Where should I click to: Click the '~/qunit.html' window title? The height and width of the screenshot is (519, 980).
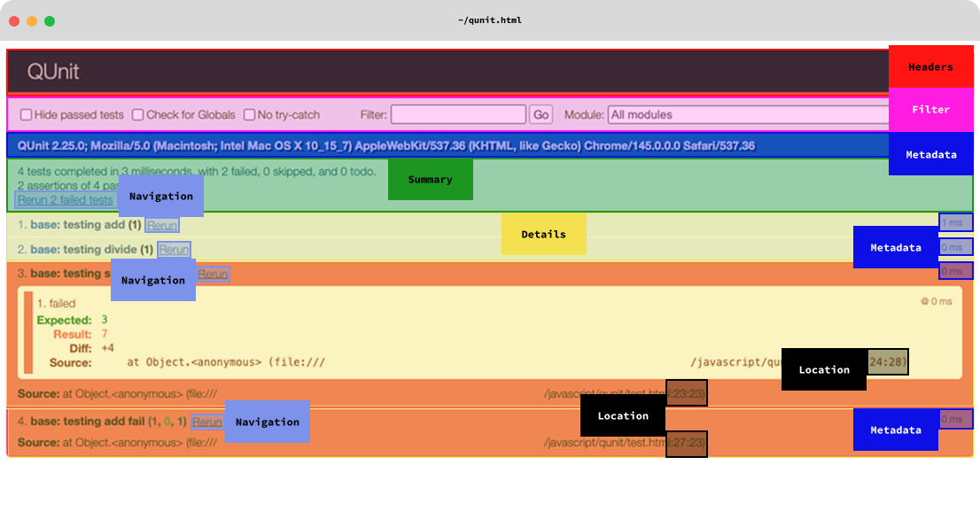click(x=490, y=20)
